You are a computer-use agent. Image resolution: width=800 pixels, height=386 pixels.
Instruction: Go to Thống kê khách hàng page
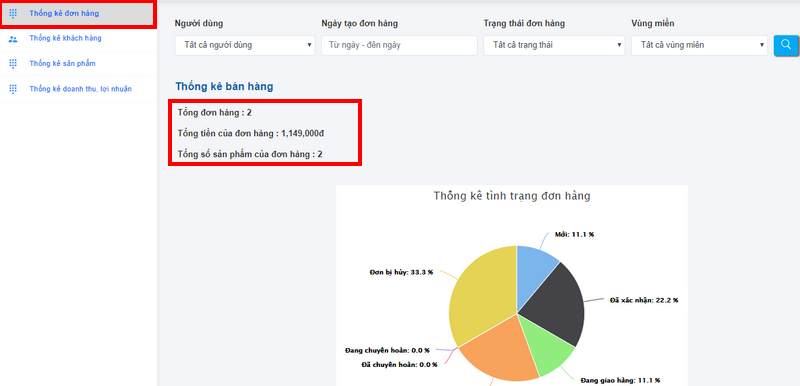click(x=65, y=38)
